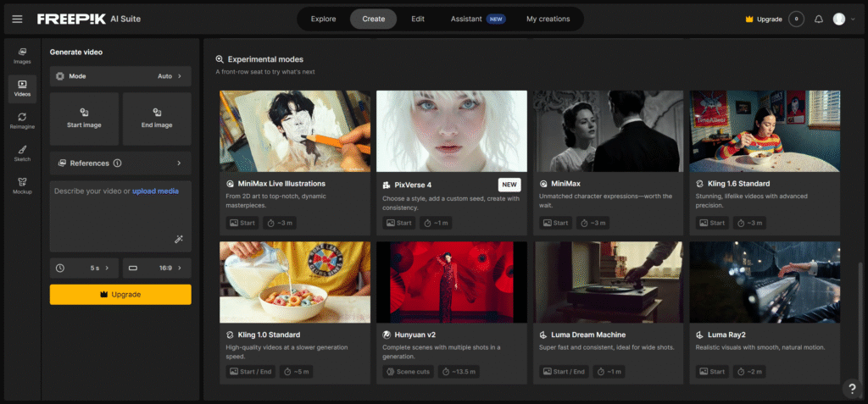This screenshot has width=868, height=404.
Task: Click Start / End tag on Luma Dream Machine
Action: 564,371
